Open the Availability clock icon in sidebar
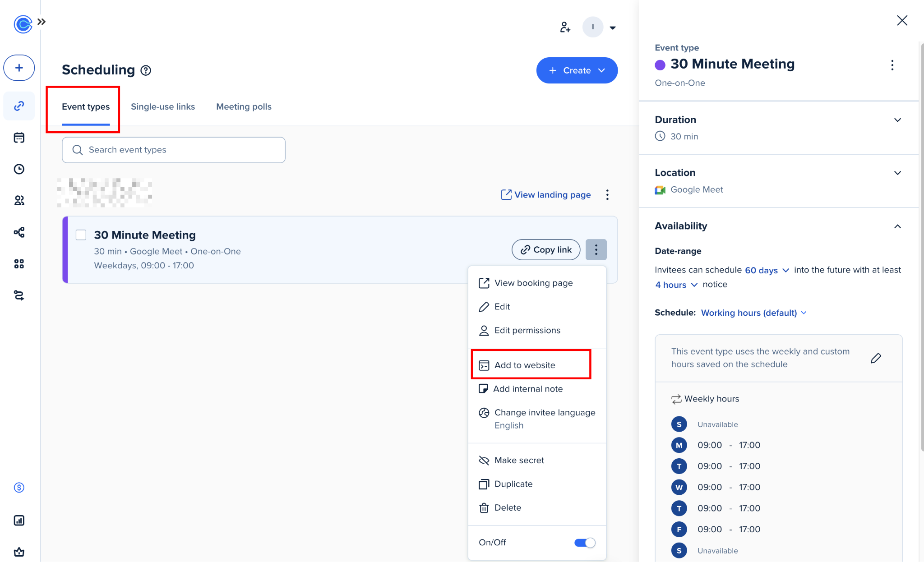 pos(19,169)
